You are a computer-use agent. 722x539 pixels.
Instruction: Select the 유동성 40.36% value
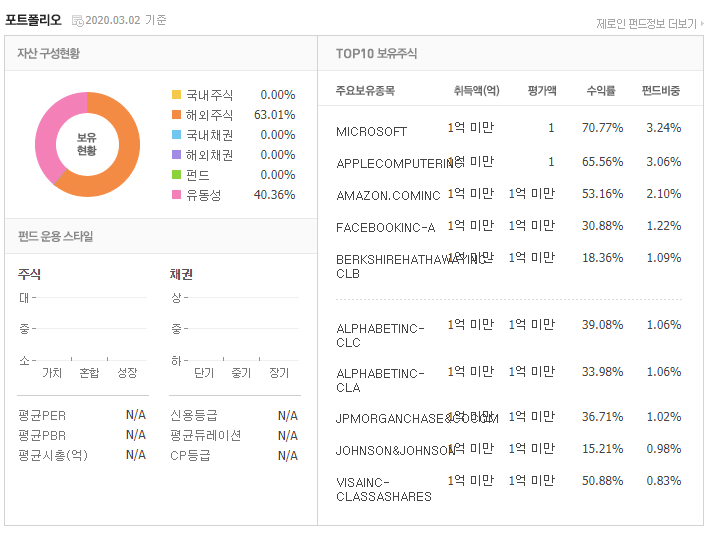[274, 195]
